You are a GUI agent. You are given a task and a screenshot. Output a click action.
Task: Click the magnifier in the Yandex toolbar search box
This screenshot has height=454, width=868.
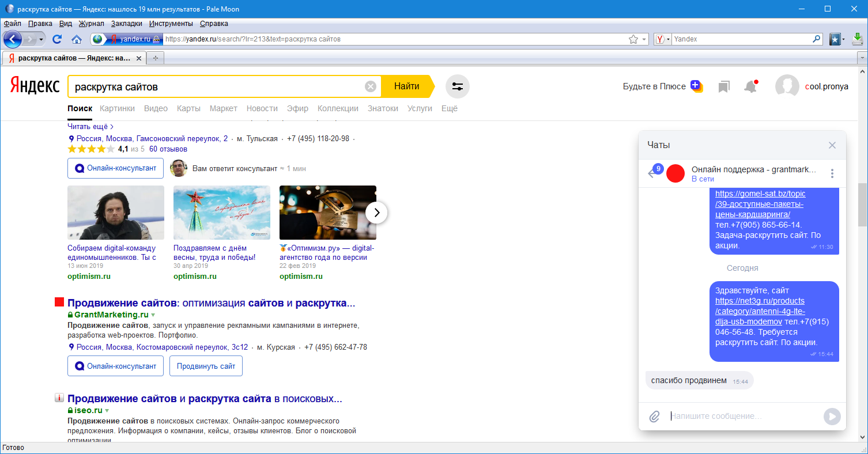click(x=817, y=39)
